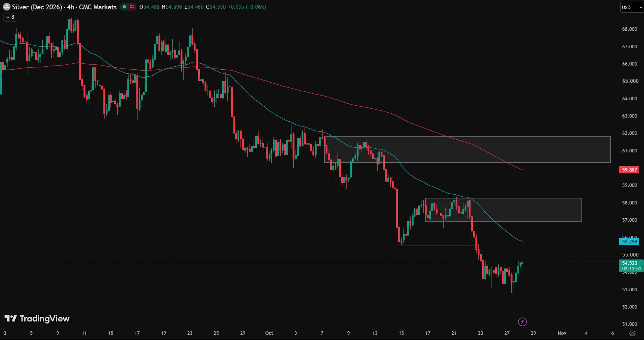The height and width of the screenshot is (340, 644).
Task: Open chart settings hexagon gear icon
Action: [x=632, y=333]
